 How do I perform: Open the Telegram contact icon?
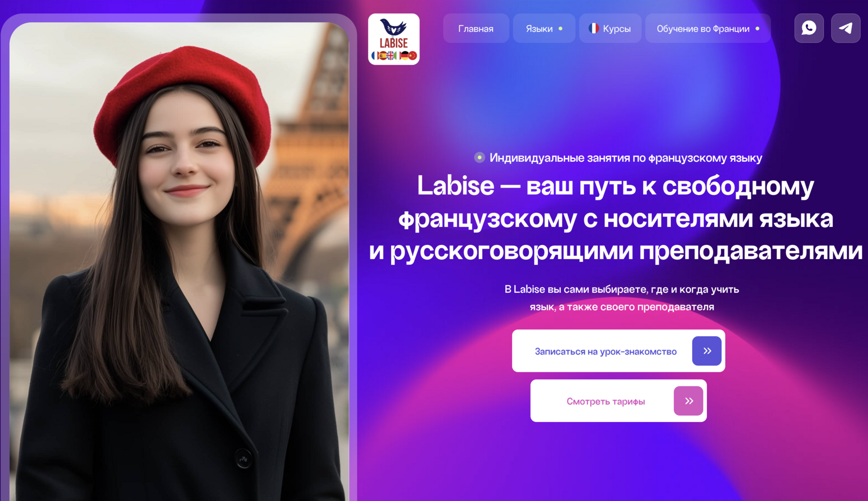[845, 28]
